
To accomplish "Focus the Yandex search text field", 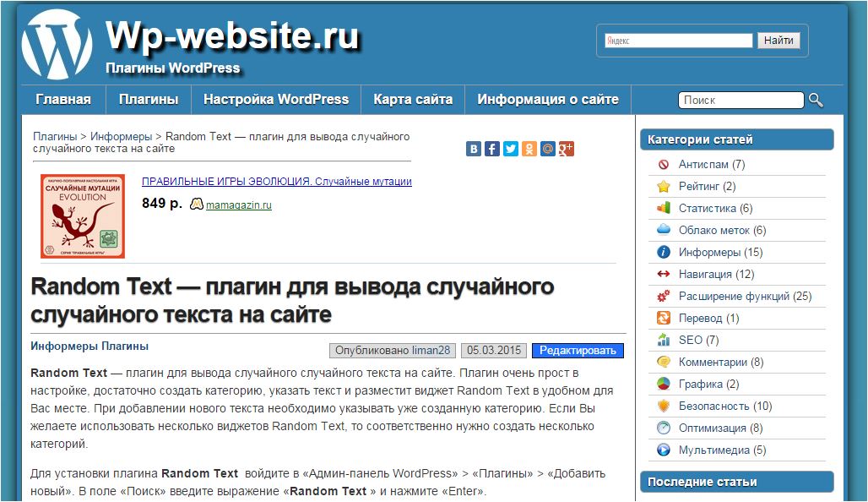I will click(x=678, y=41).
